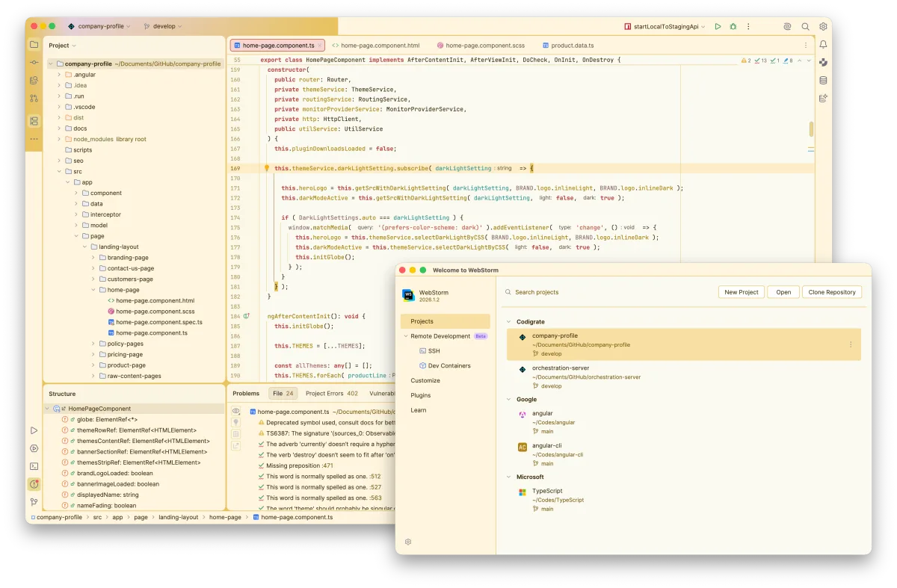This screenshot has height=588, width=897.
Task: Select the File 24 tab in Problems
Action: [x=284, y=393]
